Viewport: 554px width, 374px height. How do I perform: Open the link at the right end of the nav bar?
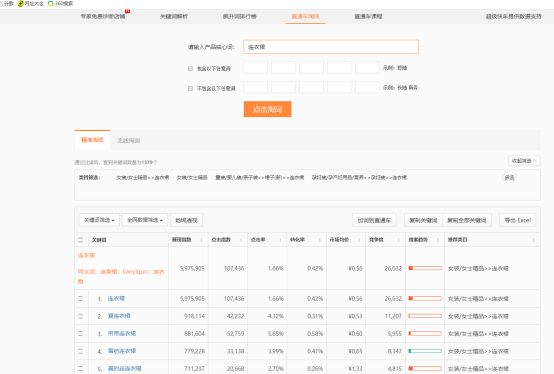pos(513,16)
